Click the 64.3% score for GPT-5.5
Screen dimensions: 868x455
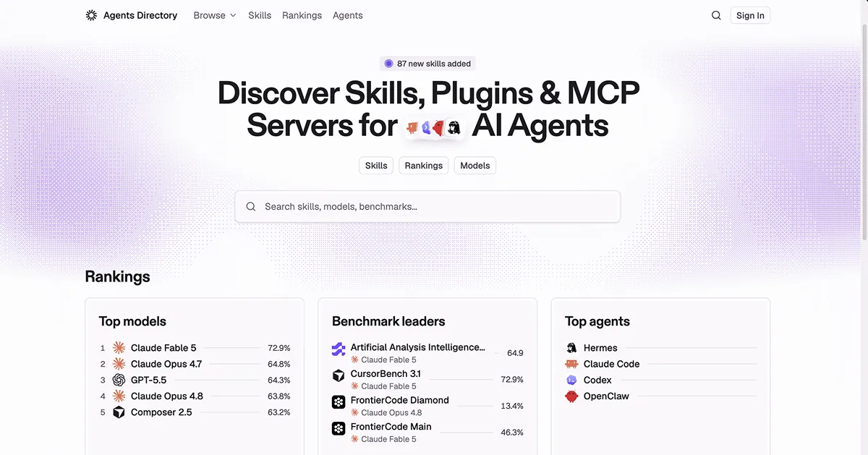coord(279,380)
